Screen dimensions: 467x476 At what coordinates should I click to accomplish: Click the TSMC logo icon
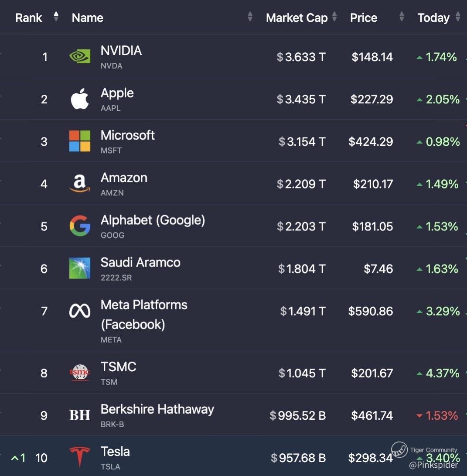(x=80, y=372)
